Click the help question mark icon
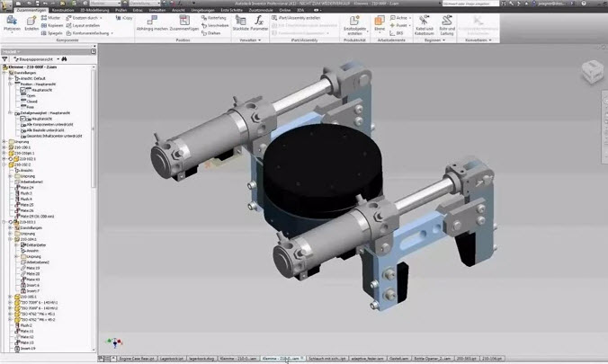This screenshot has height=364, width=608. coord(584,4)
